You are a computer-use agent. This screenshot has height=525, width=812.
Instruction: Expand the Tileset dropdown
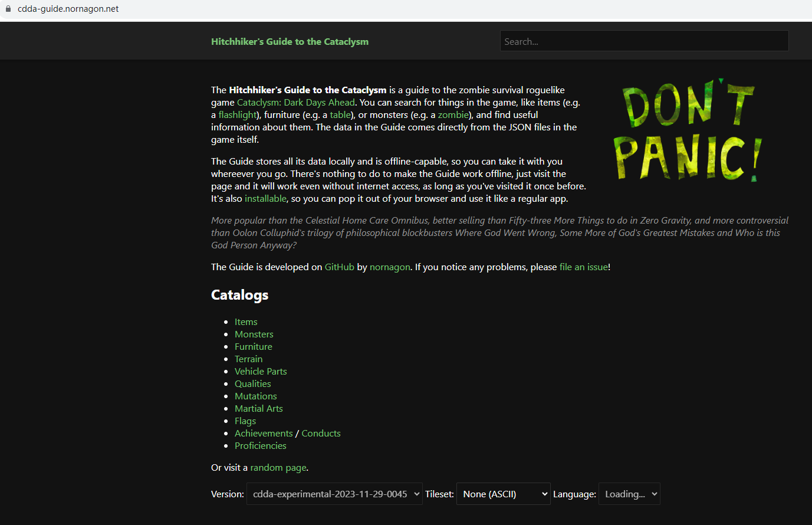[x=504, y=494]
